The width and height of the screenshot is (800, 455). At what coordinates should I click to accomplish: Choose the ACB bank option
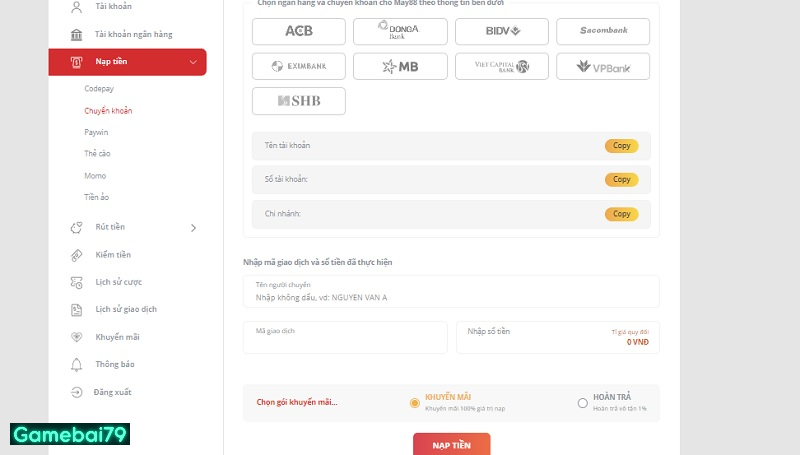[x=299, y=31]
